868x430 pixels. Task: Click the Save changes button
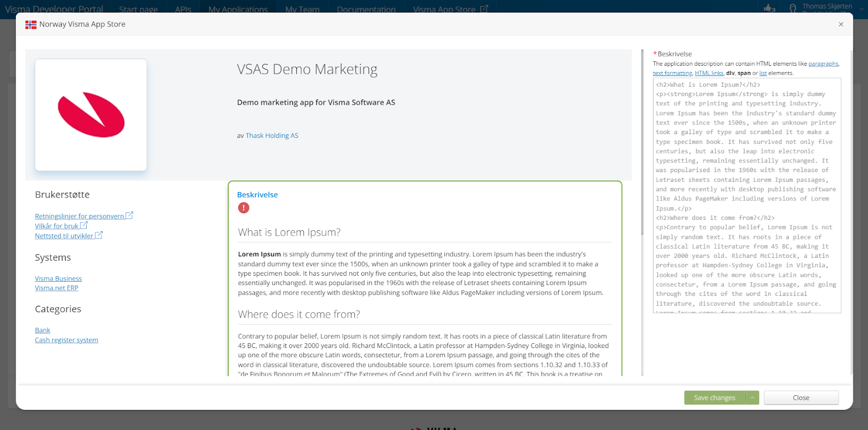pyautogui.click(x=713, y=397)
